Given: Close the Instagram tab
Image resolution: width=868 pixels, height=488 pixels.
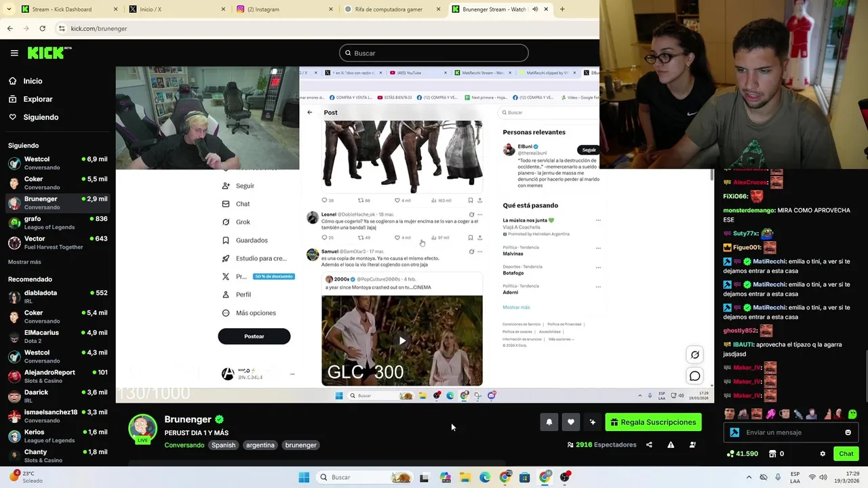Looking at the screenshot, I should (x=331, y=9).
